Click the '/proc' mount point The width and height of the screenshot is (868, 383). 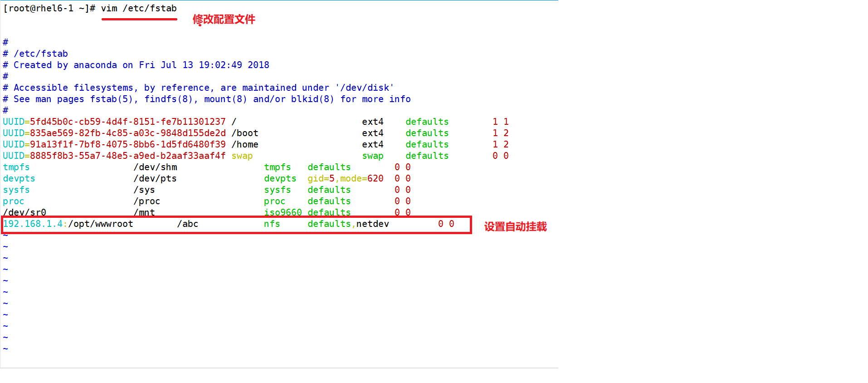[147, 201]
